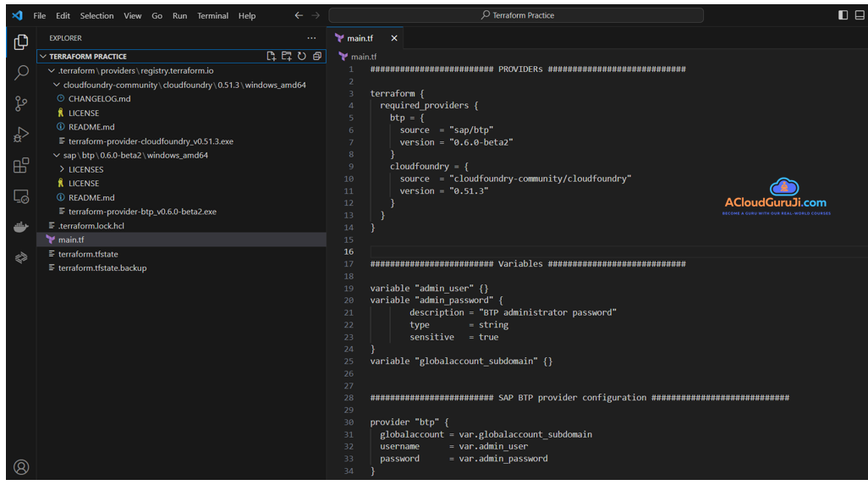Close the main.tf editor tab

394,38
